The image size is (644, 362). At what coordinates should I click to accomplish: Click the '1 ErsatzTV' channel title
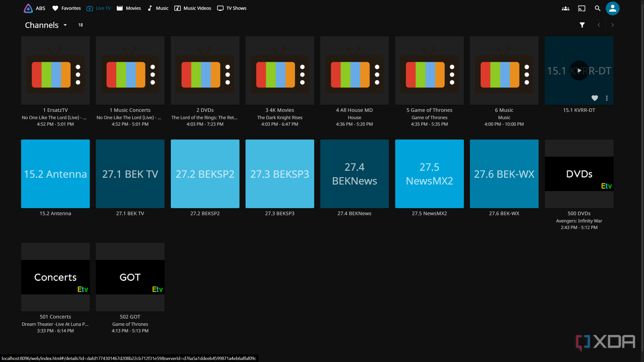[x=55, y=110]
